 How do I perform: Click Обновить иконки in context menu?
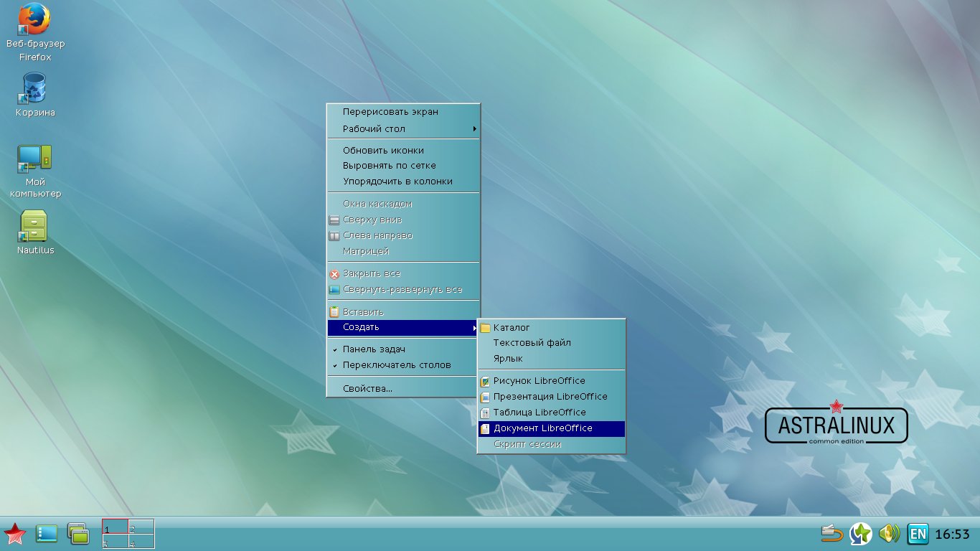(x=383, y=151)
